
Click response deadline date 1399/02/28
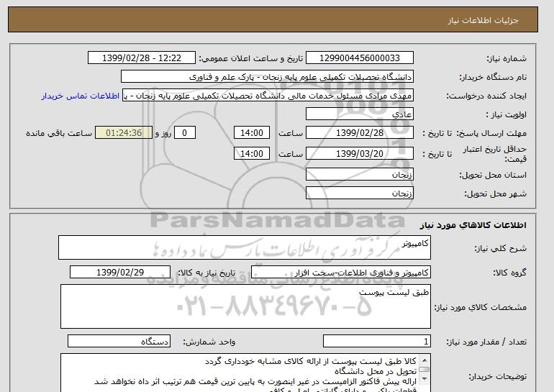click(x=359, y=133)
